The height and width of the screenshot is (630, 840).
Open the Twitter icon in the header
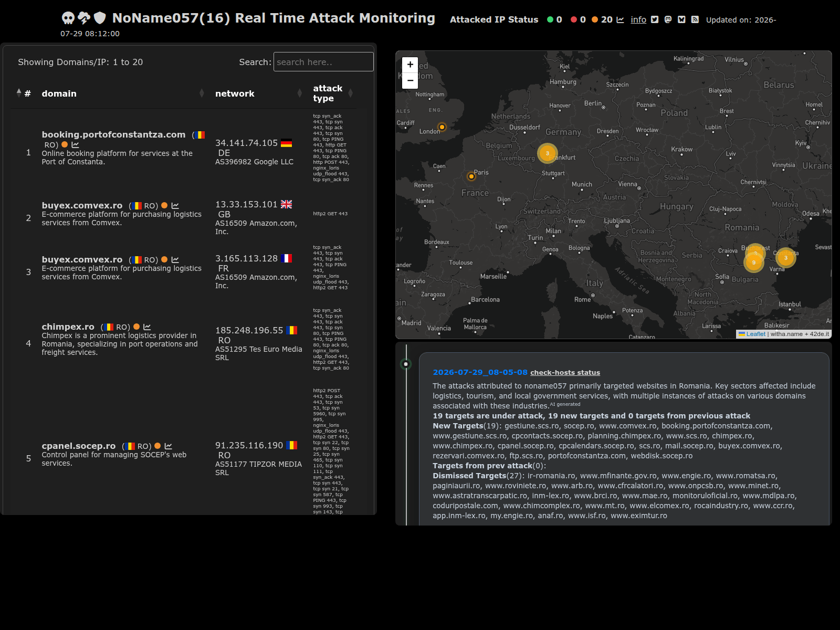(x=655, y=20)
